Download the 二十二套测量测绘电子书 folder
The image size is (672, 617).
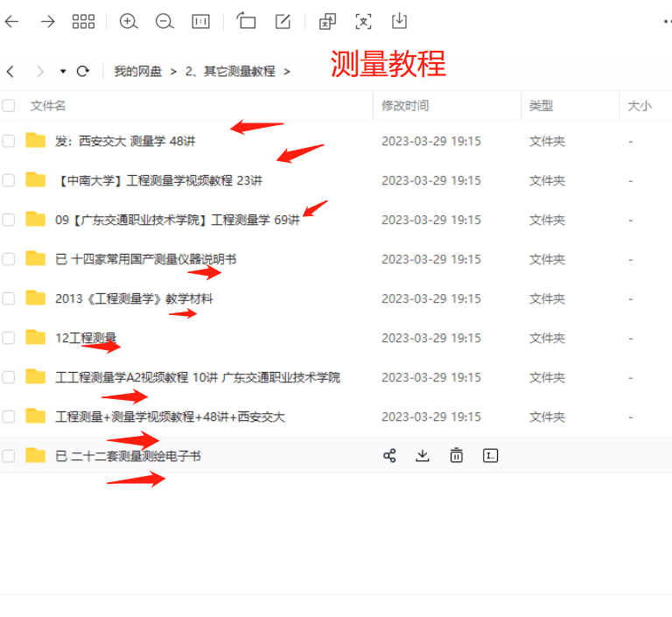[423, 456]
